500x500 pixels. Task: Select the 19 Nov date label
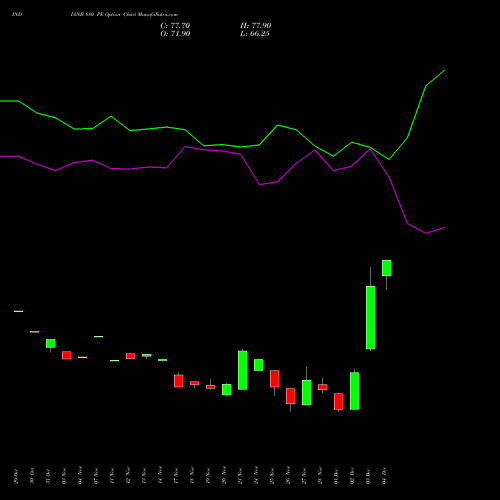tap(208, 476)
